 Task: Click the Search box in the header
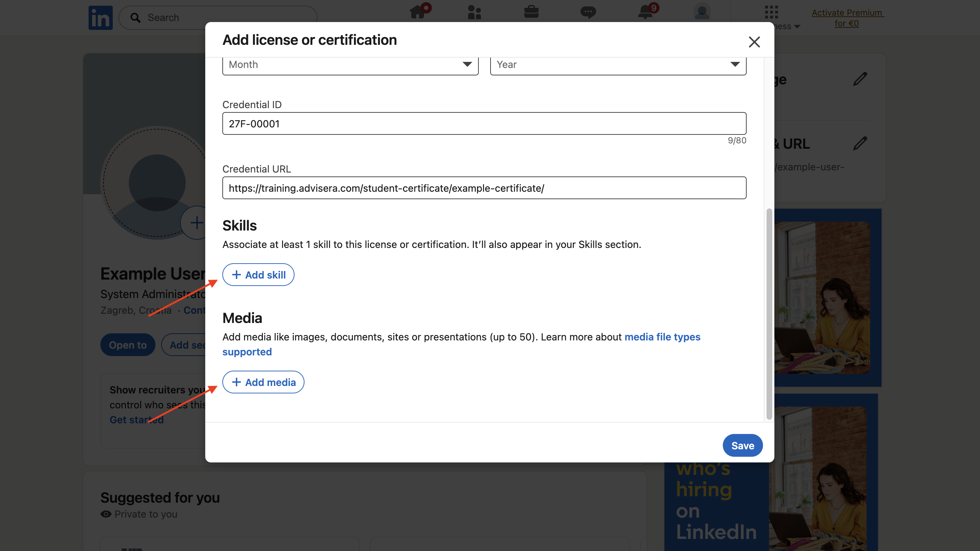(218, 17)
